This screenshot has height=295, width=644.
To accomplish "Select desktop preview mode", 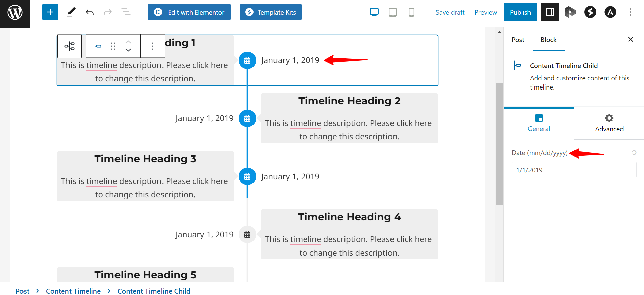I will point(374,12).
